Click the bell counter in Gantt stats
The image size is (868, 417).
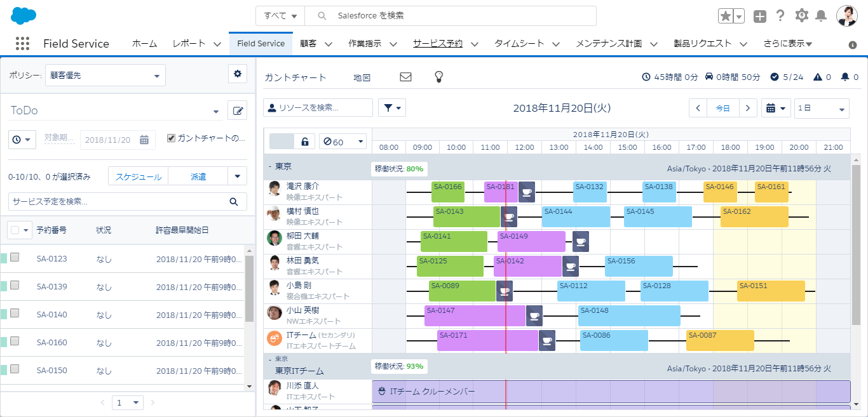tap(845, 77)
